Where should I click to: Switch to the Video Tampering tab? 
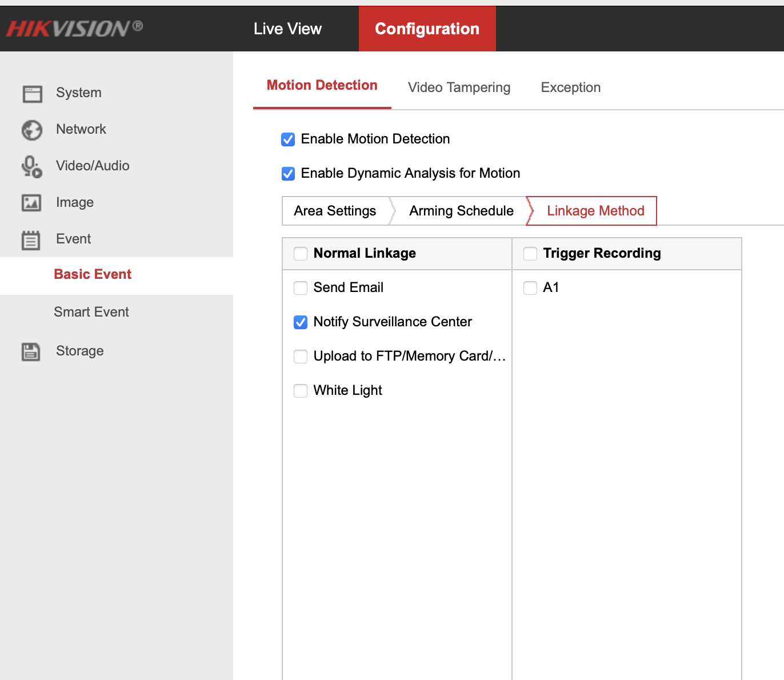(459, 87)
